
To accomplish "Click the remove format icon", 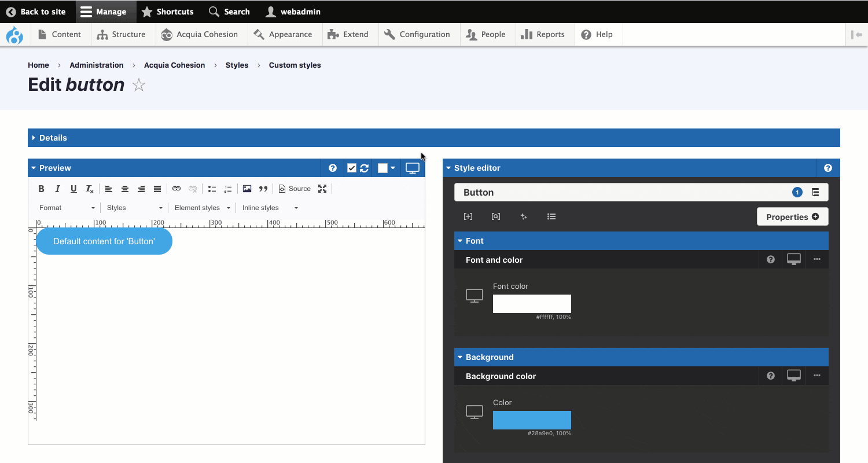I will 90,189.
